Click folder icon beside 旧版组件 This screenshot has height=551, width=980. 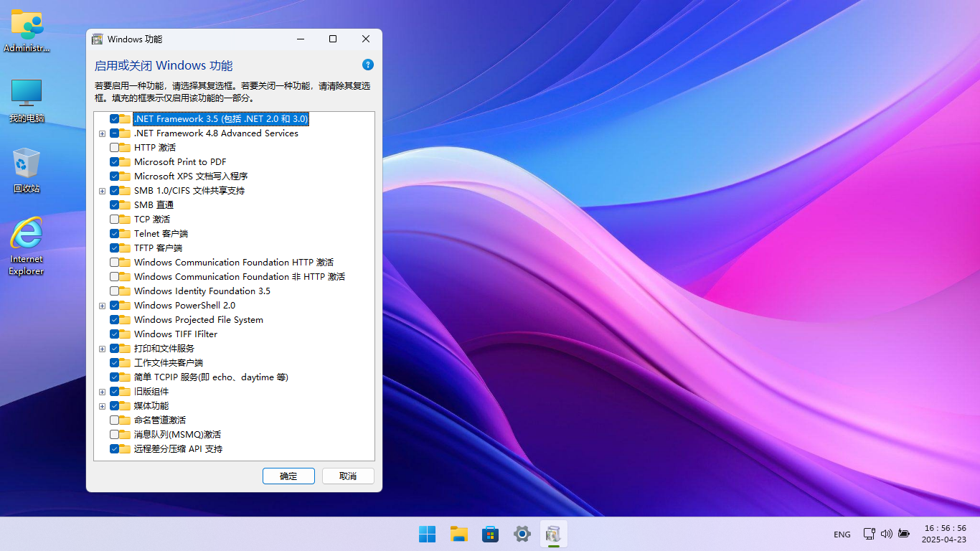click(126, 391)
